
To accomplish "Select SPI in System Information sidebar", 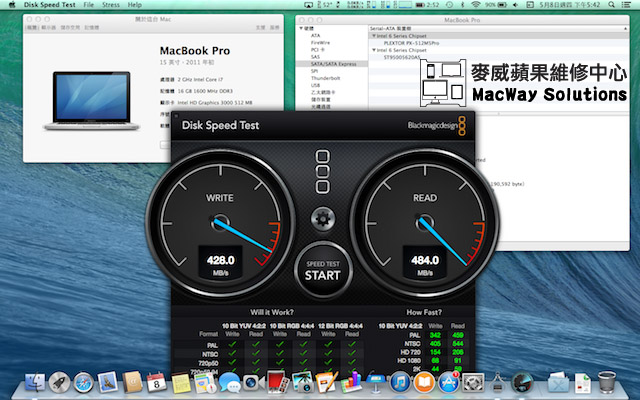I will click(x=314, y=71).
